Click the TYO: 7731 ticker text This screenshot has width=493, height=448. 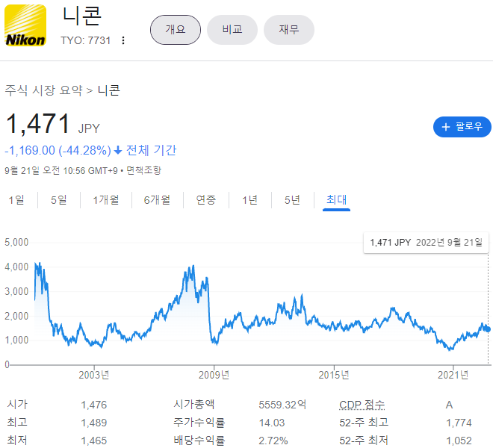pos(85,40)
